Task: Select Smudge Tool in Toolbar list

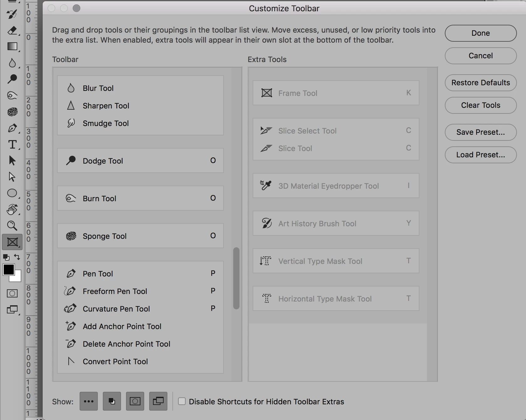Action: pos(140,123)
